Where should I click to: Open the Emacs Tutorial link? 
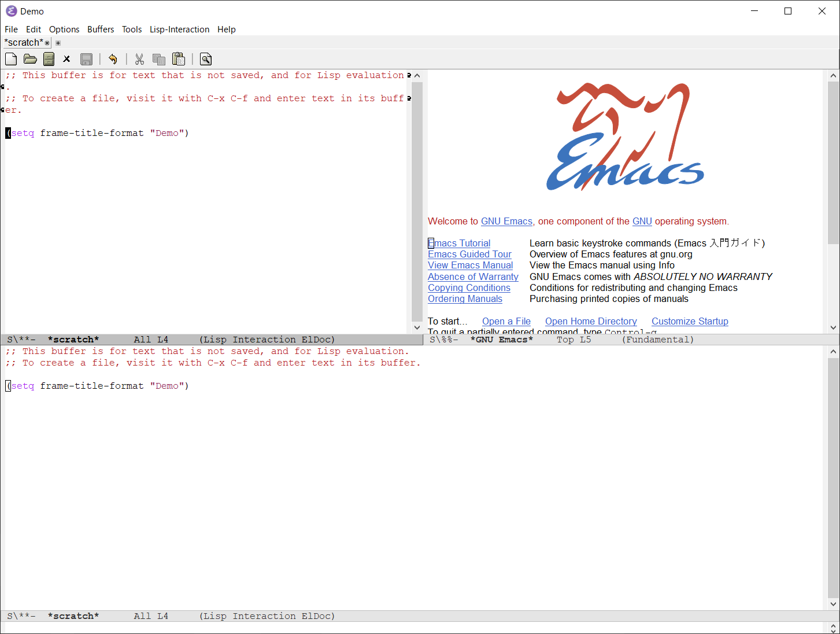(459, 244)
